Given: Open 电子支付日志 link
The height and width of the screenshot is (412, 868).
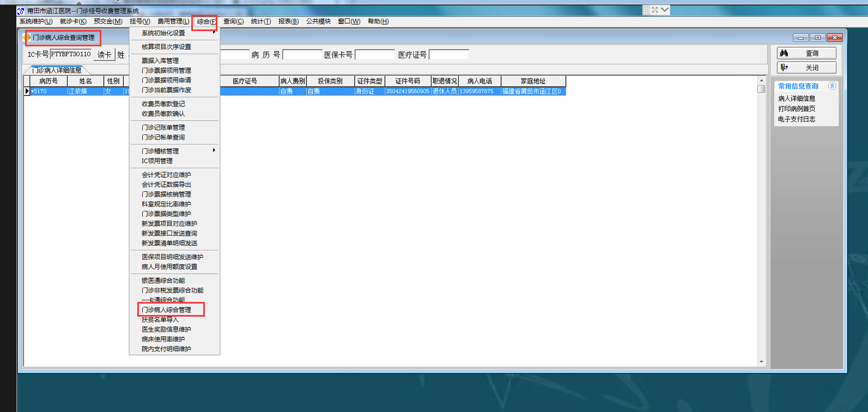Looking at the screenshot, I should (x=797, y=119).
